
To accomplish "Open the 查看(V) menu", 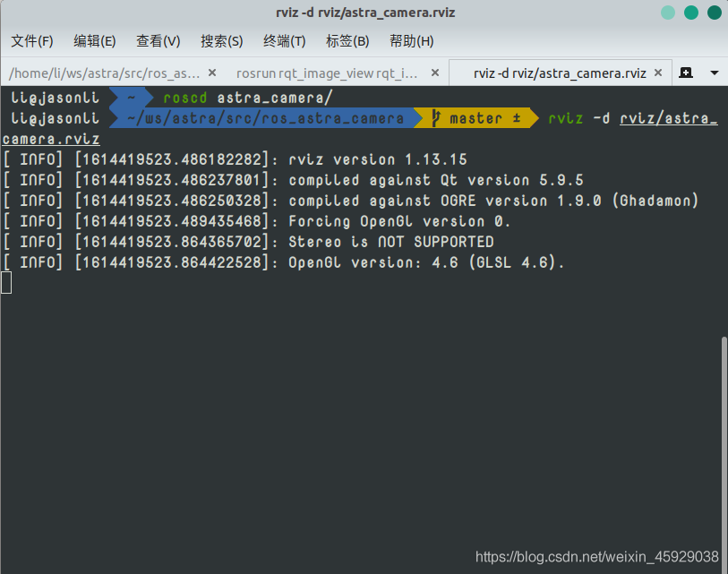I will click(x=158, y=41).
